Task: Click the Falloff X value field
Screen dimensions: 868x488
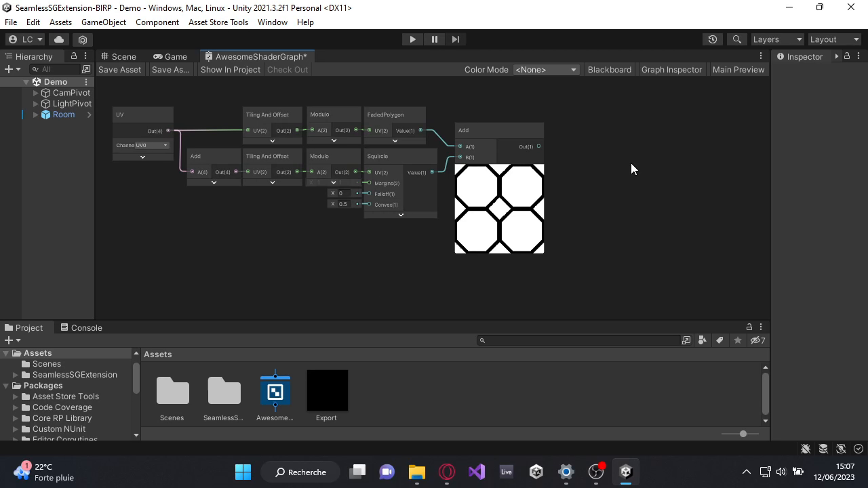Action: [344, 193]
